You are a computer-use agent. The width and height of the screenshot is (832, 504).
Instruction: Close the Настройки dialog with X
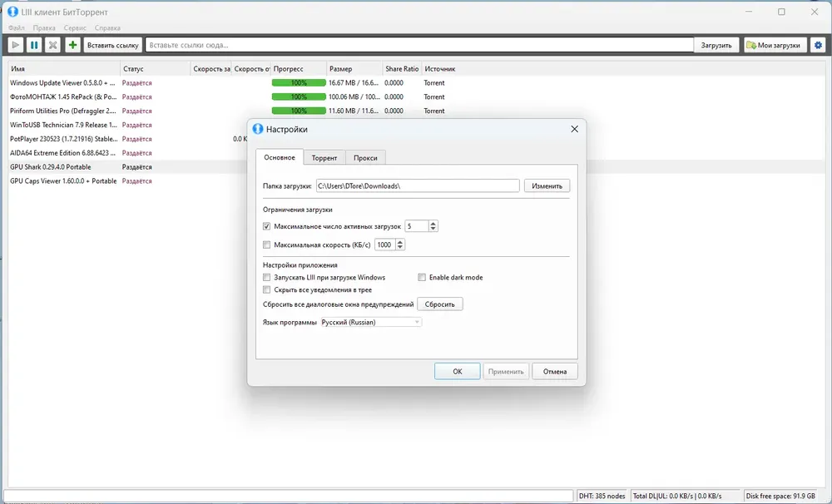click(574, 129)
